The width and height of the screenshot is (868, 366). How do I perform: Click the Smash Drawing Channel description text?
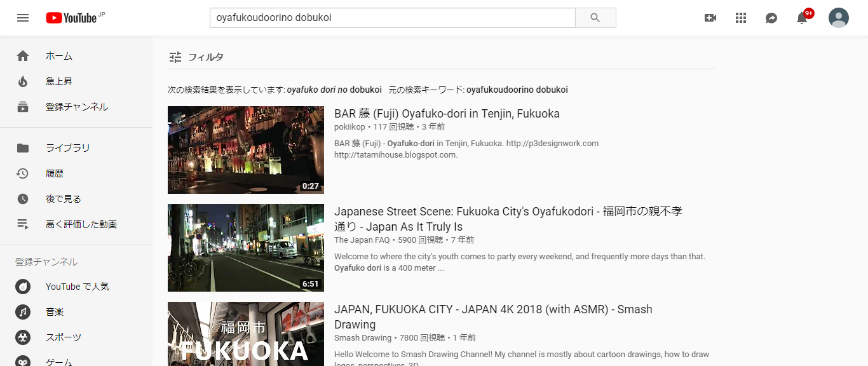click(x=522, y=358)
